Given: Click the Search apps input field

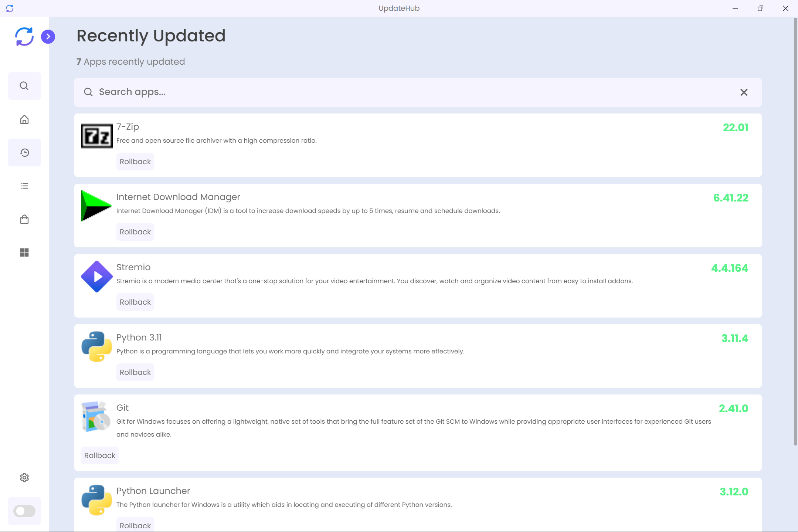Looking at the screenshot, I should click(x=407, y=92).
